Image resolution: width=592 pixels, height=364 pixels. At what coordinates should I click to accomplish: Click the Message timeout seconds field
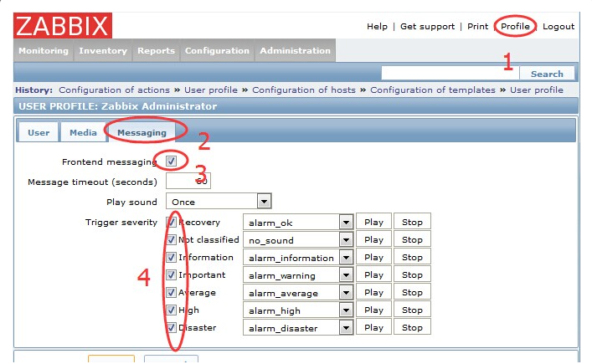click(188, 182)
